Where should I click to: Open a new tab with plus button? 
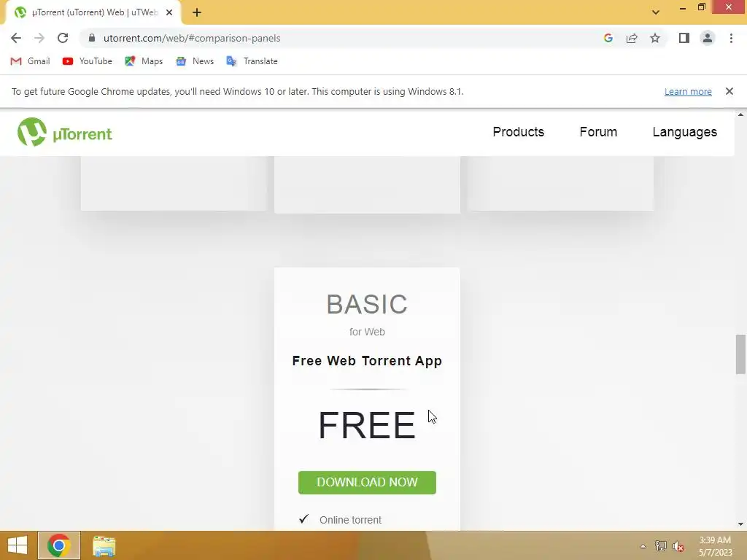(x=197, y=12)
